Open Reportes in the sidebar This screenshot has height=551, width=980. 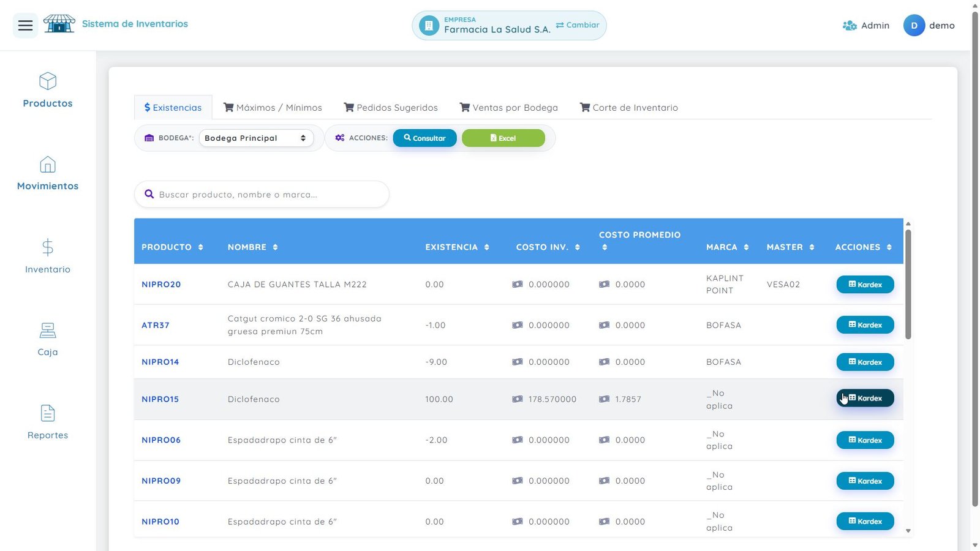coord(48,422)
